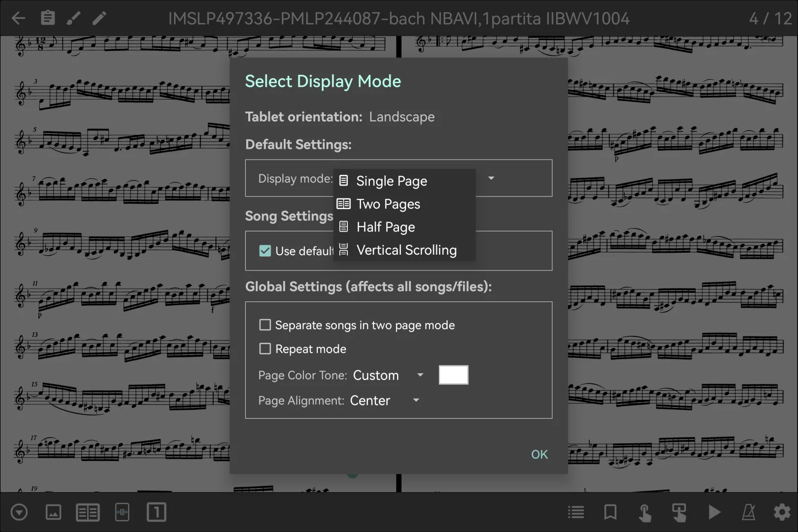Choose Vertical Scrolling display mode

(x=404, y=250)
